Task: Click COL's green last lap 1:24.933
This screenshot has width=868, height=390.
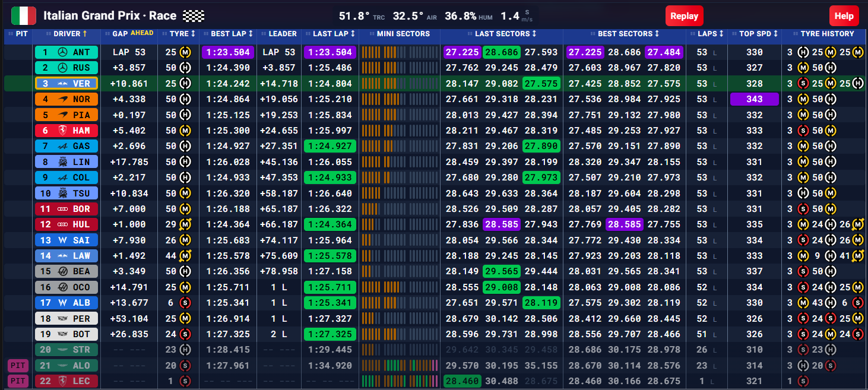Action: [x=330, y=177]
